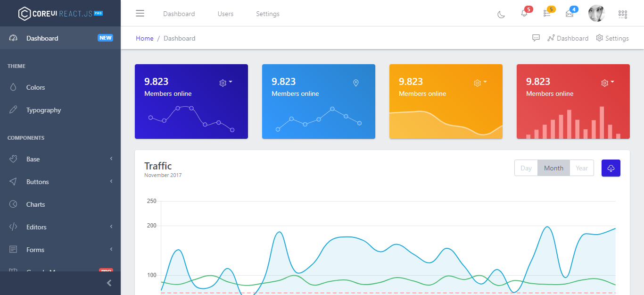Toggle dark mode with the moon icon
Screen dimensions: 644x295
pos(502,14)
